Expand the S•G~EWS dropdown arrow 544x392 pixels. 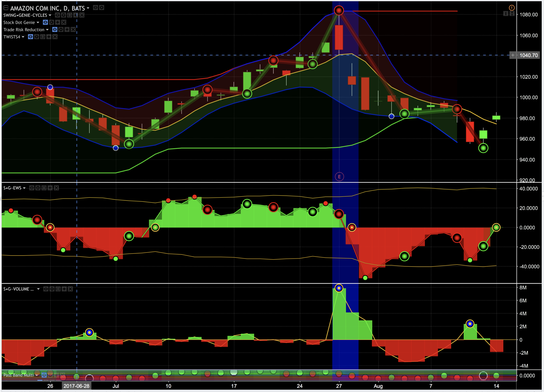tap(24, 188)
